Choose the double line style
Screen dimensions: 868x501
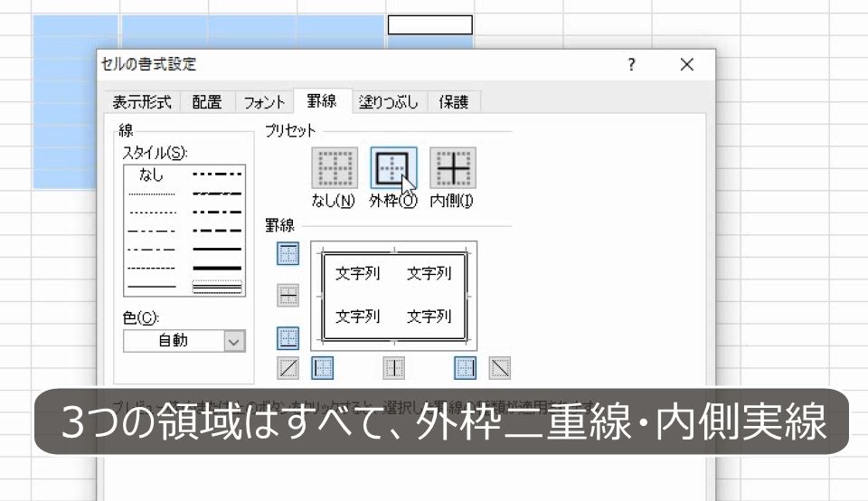[x=217, y=287]
